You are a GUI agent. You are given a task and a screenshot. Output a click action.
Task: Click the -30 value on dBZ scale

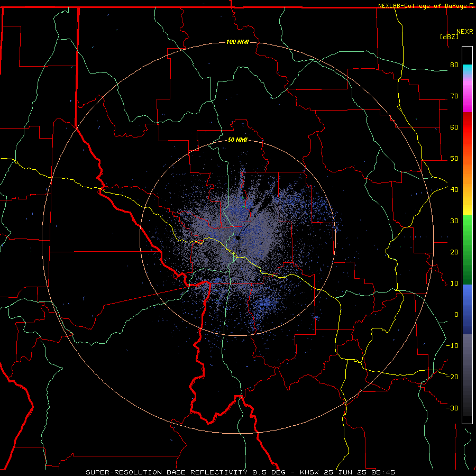point(452,408)
